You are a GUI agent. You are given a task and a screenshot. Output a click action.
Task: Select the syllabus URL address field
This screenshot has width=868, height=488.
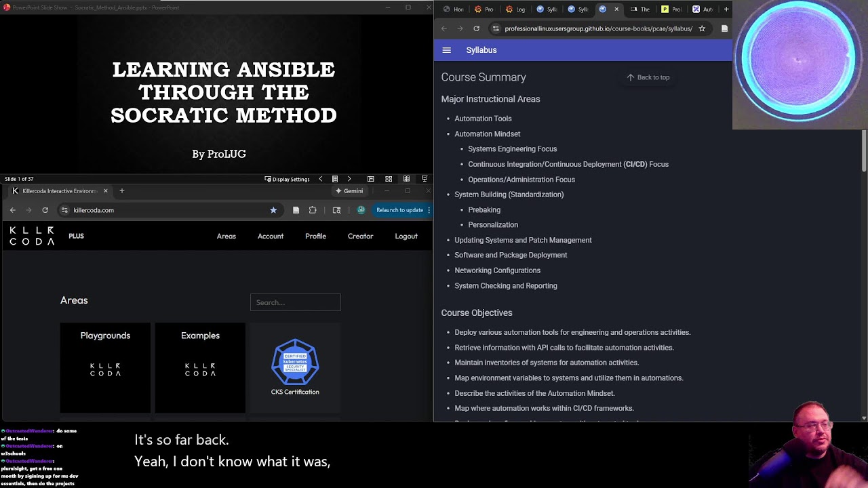598,28
